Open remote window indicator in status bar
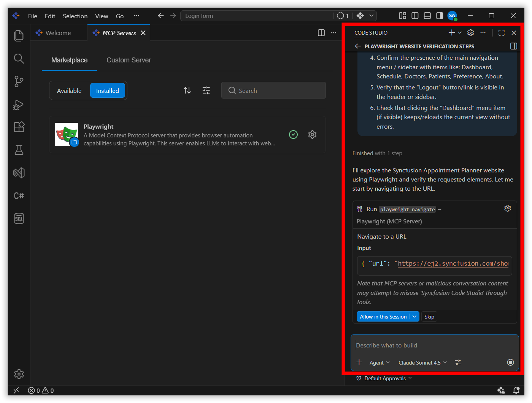Screen dimensions: 532x403 click(x=16, y=390)
